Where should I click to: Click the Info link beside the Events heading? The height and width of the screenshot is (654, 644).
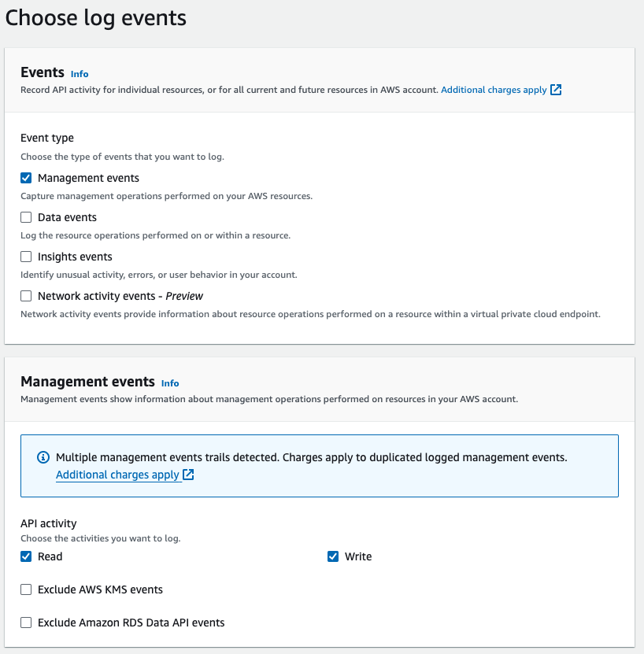point(80,73)
